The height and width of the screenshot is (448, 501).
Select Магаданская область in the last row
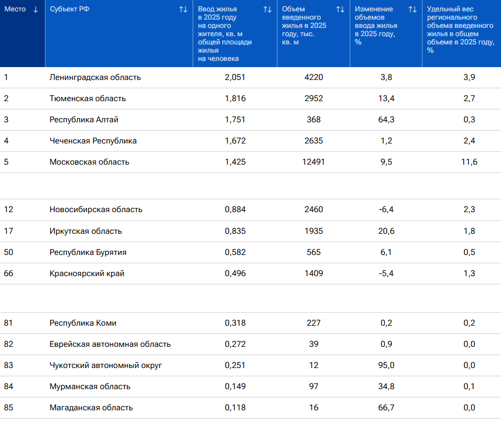91,408
